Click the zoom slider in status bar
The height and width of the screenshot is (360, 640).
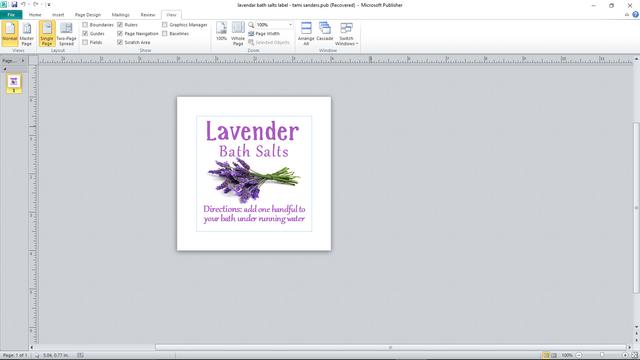pos(602,356)
